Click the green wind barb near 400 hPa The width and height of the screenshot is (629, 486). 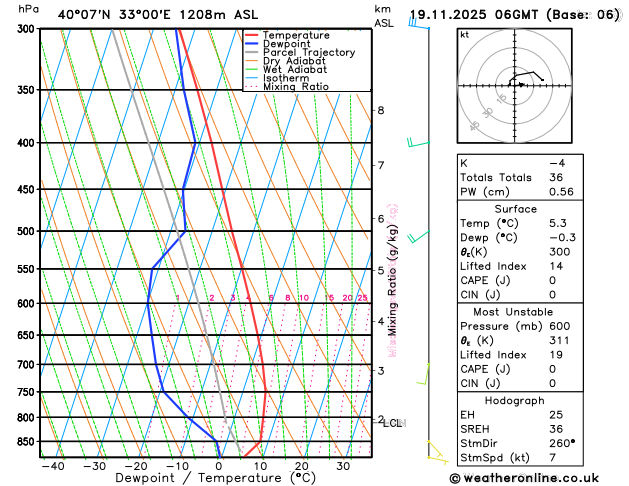click(x=417, y=143)
